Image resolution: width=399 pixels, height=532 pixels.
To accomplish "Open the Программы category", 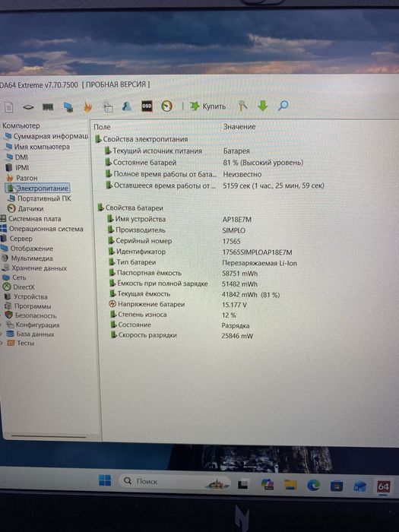I will point(27,306).
